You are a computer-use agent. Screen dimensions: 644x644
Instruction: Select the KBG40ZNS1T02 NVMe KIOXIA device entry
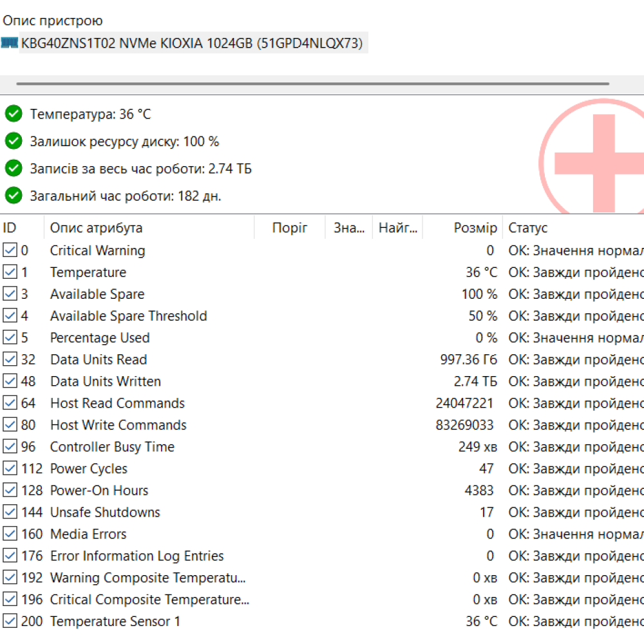pos(192,44)
